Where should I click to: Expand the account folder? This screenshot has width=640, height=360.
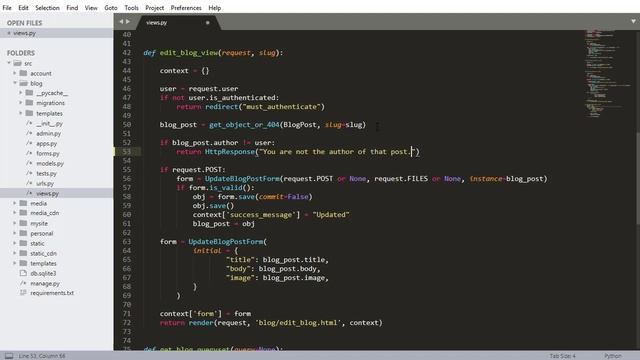click(15, 73)
